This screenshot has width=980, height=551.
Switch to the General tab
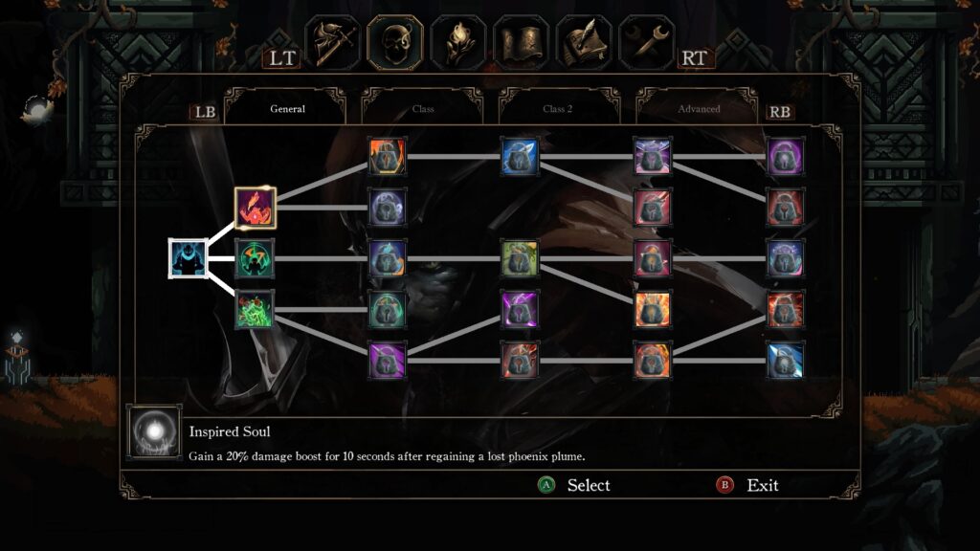[287, 109]
